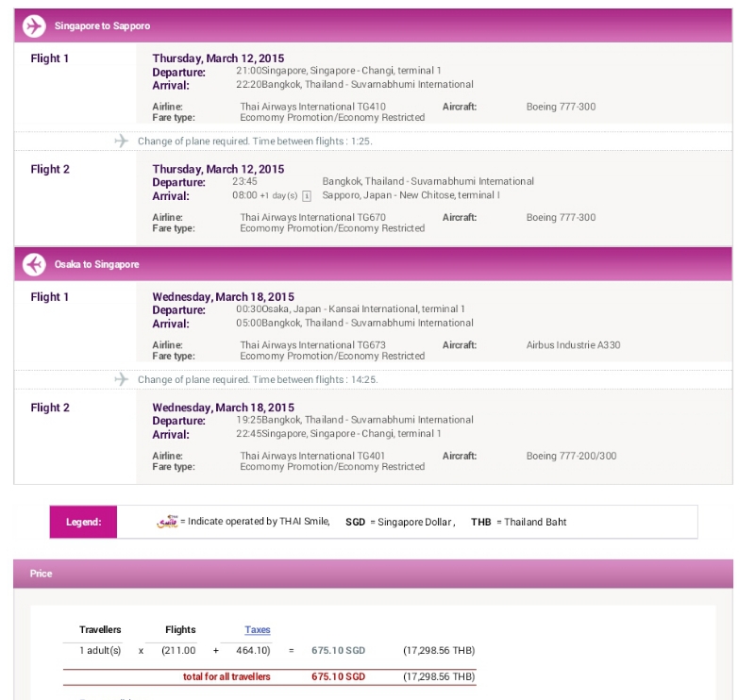Select flight number Thai Airways International TG401
Image resolution: width=755 pixels, height=700 pixels.
(312, 456)
